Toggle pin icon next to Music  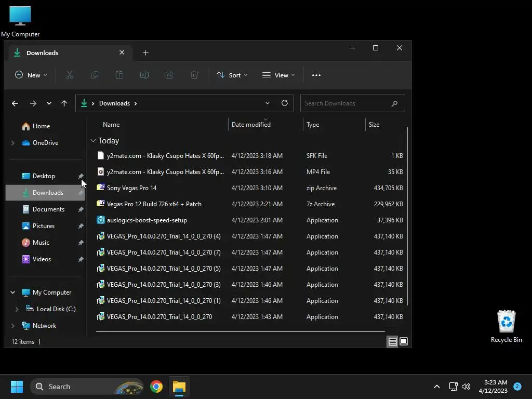[x=81, y=243]
